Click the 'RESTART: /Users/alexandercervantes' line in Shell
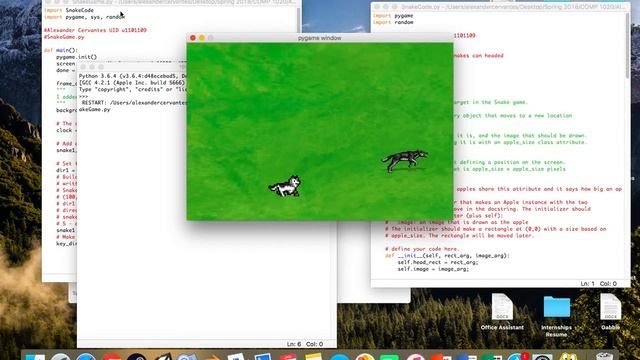 [x=134, y=103]
